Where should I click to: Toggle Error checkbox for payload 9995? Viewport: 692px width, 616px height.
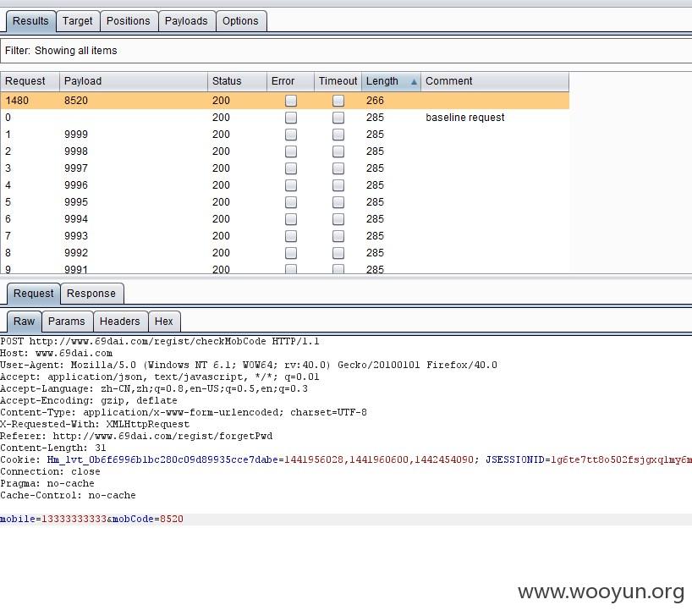291,202
